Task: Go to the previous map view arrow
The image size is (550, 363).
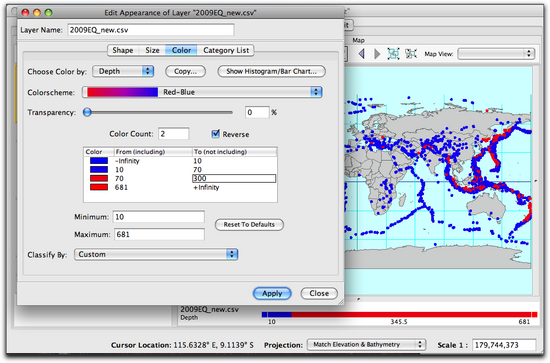Action: 362,54
